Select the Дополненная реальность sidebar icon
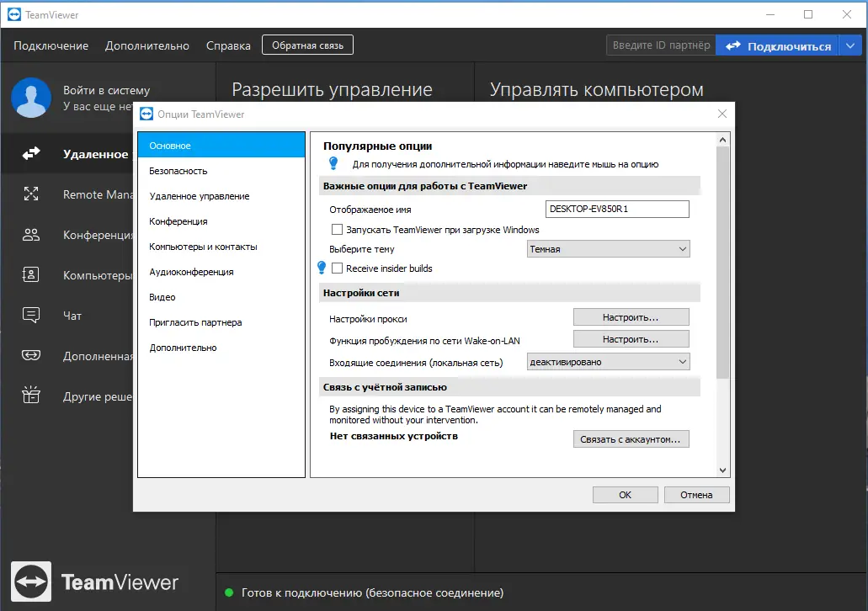 tap(31, 355)
